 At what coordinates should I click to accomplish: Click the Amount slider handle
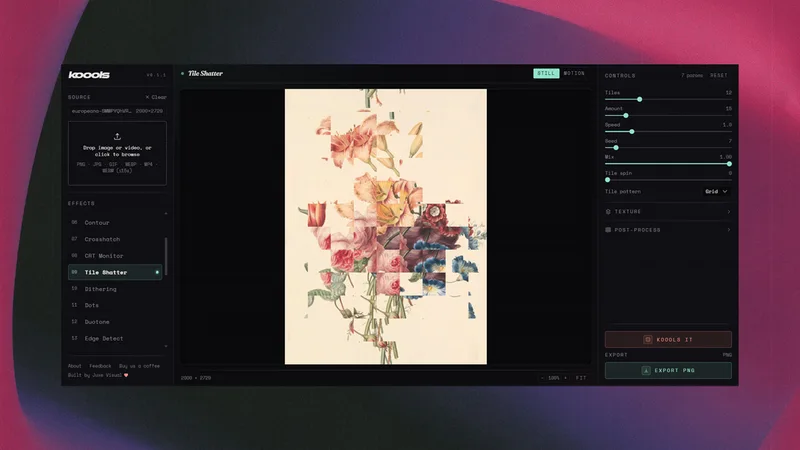click(626, 116)
